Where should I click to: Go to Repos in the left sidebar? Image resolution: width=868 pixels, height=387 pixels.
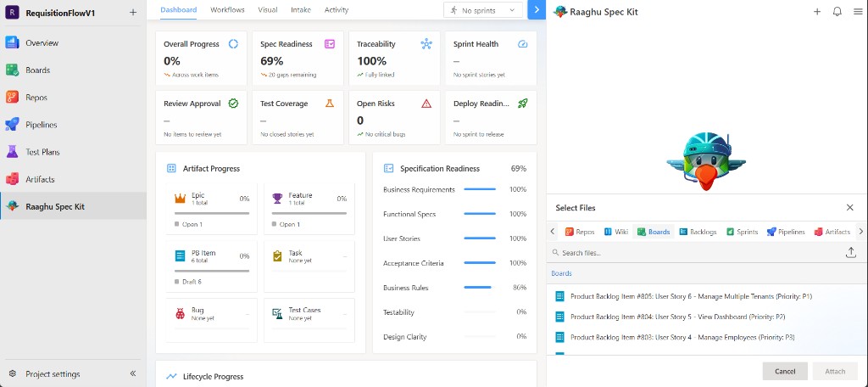pos(73,97)
